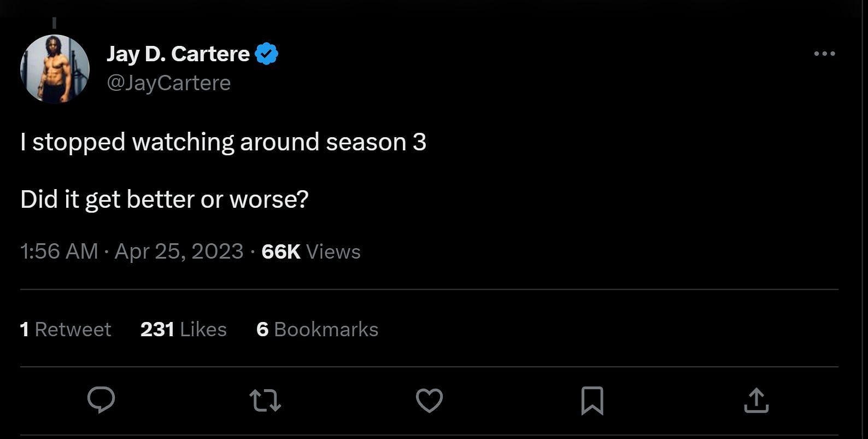The width and height of the screenshot is (868, 439).
Task: Click the thread connector line above the avatar
Action: tap(55, 23)
